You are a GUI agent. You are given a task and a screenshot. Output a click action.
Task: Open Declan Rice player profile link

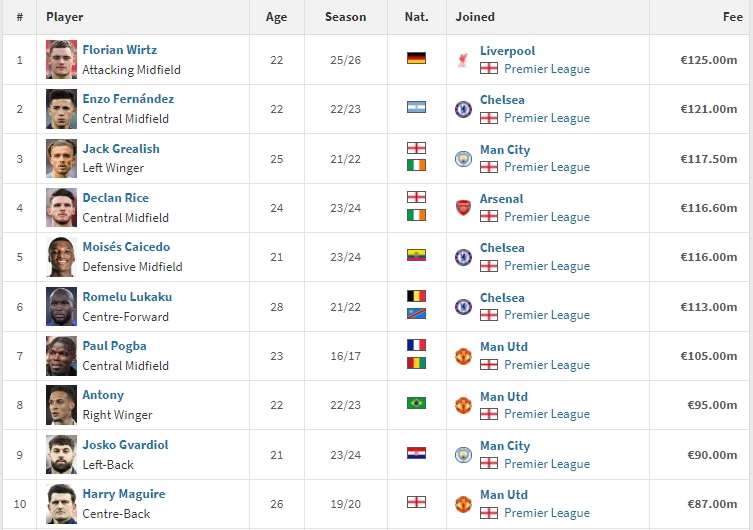click(115, 198)
